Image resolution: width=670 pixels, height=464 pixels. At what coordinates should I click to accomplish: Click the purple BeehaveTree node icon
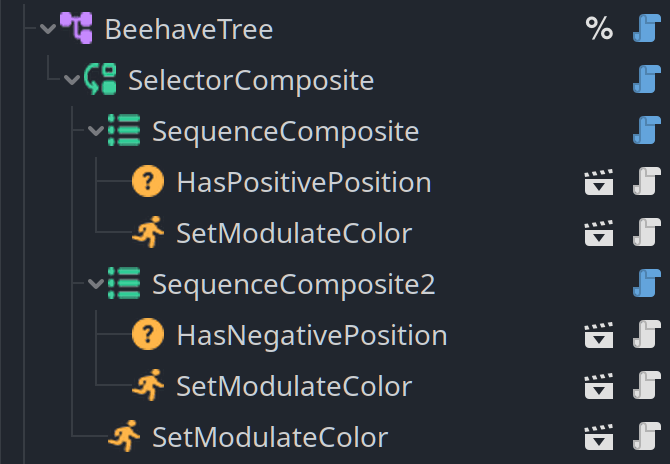point(76,28)
